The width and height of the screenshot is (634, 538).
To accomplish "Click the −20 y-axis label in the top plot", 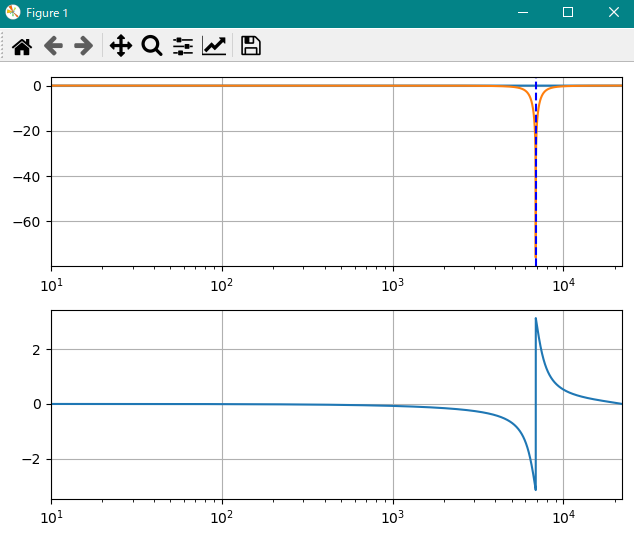I will pos(26,131).
